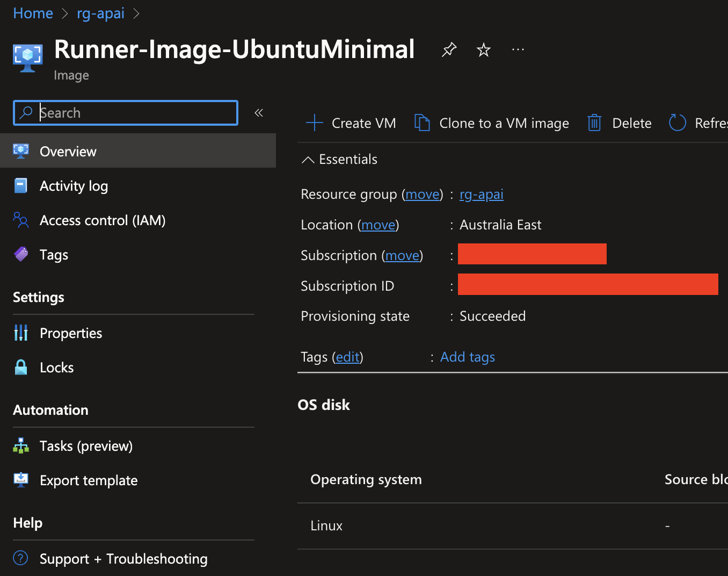Image resolution: width=728 pixels, height=576 pixels.
Task: Click the Activity log book icon
Action: click(x=21, y=185)
